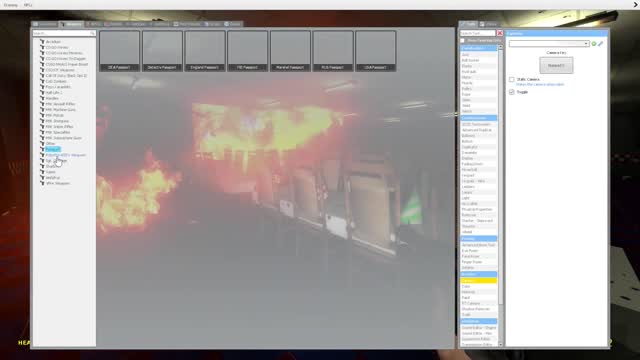Image resolution: width=640 pixels, height=360 pixels.
Task: Spawn the RUS Passport item
Action: [333, 51]
